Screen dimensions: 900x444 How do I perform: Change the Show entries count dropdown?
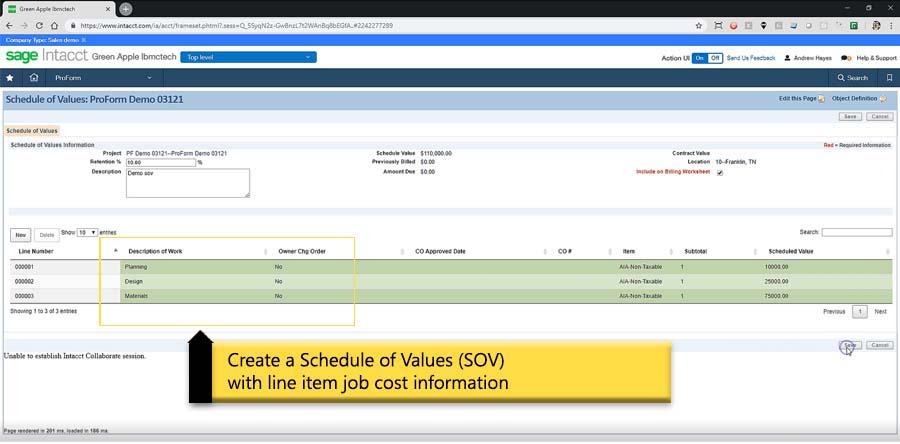[x=87, y=232]
